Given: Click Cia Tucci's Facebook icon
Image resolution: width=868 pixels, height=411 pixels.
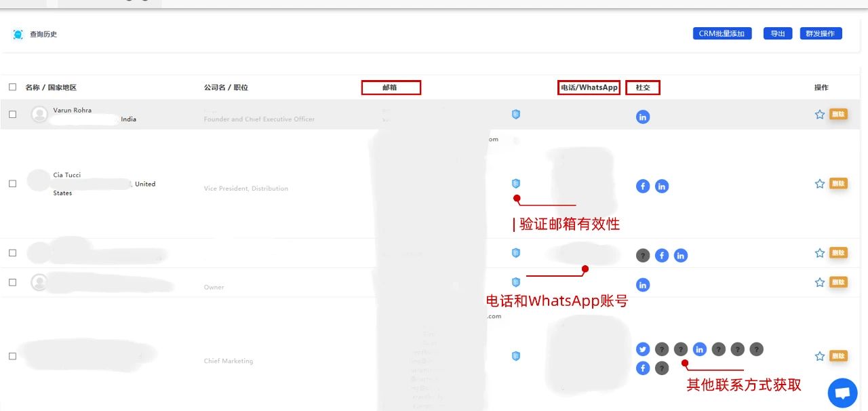Looking at the screenshot, I should [643, 186].
